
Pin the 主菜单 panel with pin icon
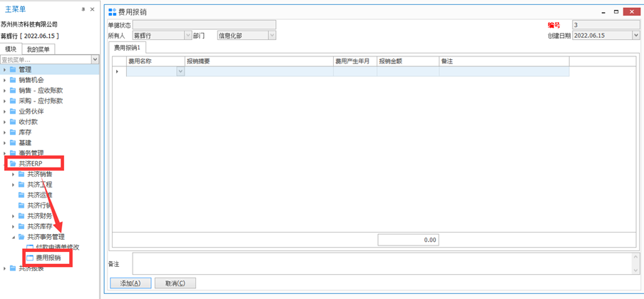[x=83, y=9]
